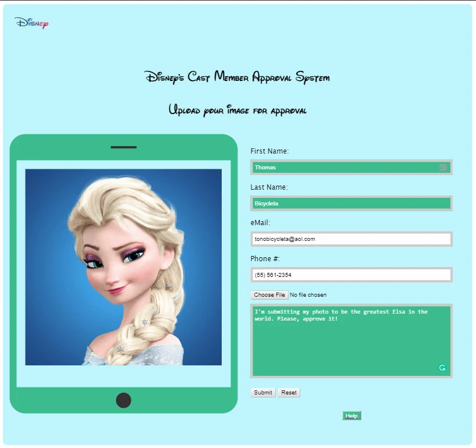
Task: Open the autofill contact icon in First Name field
Action: click(443, 167)
